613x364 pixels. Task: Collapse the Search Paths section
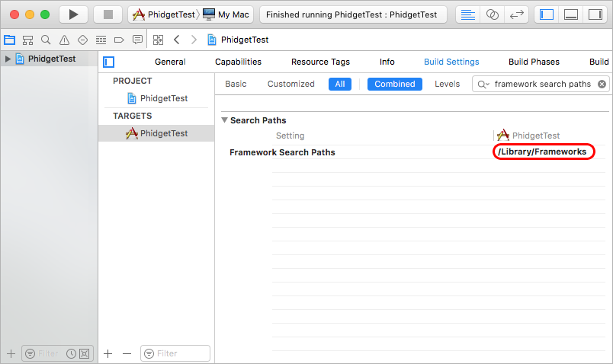click(225, 120)
